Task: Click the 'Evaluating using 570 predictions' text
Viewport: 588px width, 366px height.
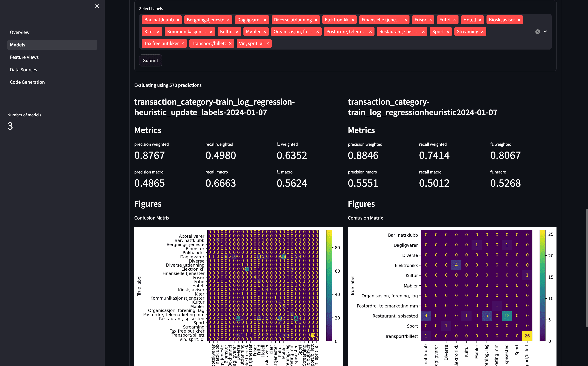Action: click(x=168, y=85)
